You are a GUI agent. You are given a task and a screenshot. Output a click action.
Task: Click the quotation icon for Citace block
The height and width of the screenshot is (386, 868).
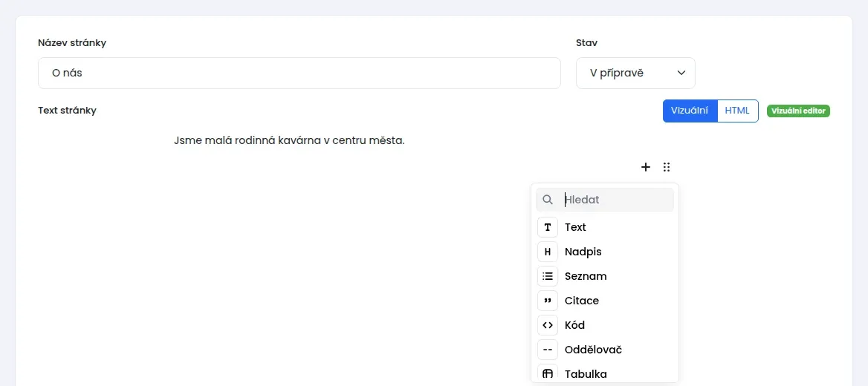click(x=548, y=301)
